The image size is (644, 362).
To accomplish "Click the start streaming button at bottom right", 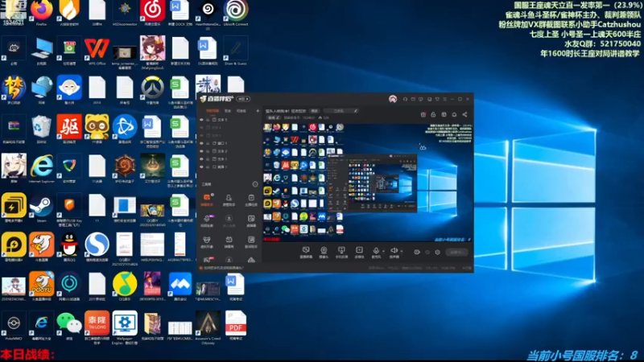I will (456, 252).
